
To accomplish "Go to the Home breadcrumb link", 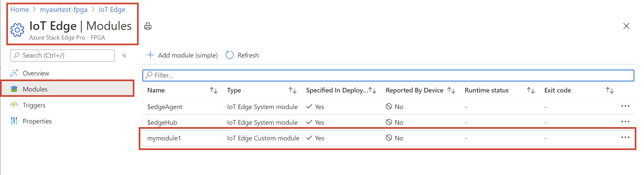I will [x=20, y=10].
